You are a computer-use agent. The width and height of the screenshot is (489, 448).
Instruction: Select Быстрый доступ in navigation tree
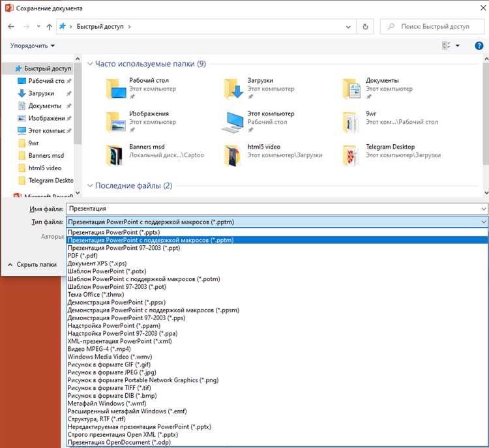coord(47,68)
